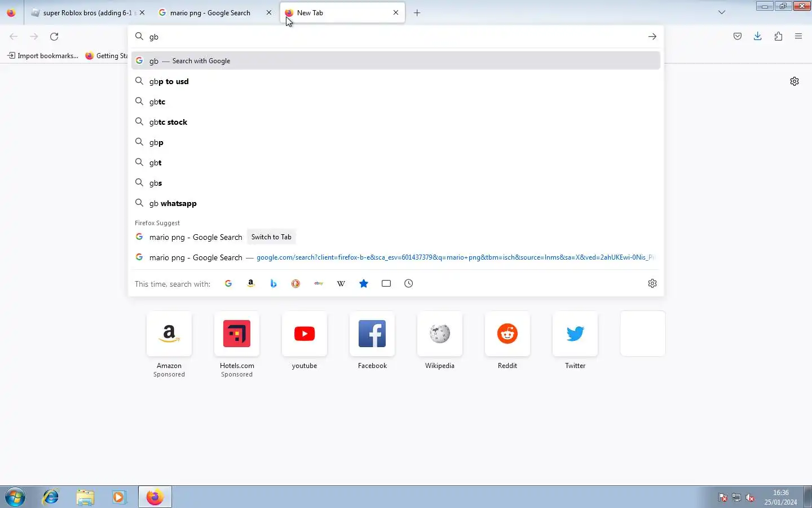Personalize new tab with gear icon

pyautogui.click(x=795, y=81)
